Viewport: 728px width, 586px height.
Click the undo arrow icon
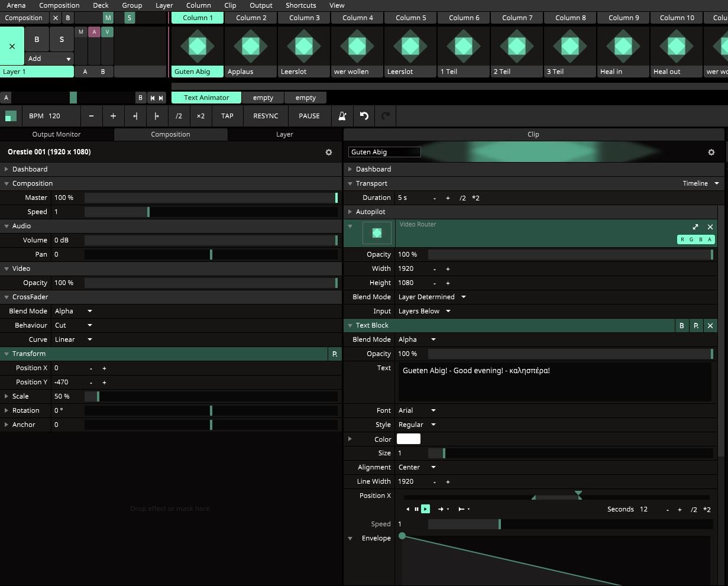(x=364, y=116)
